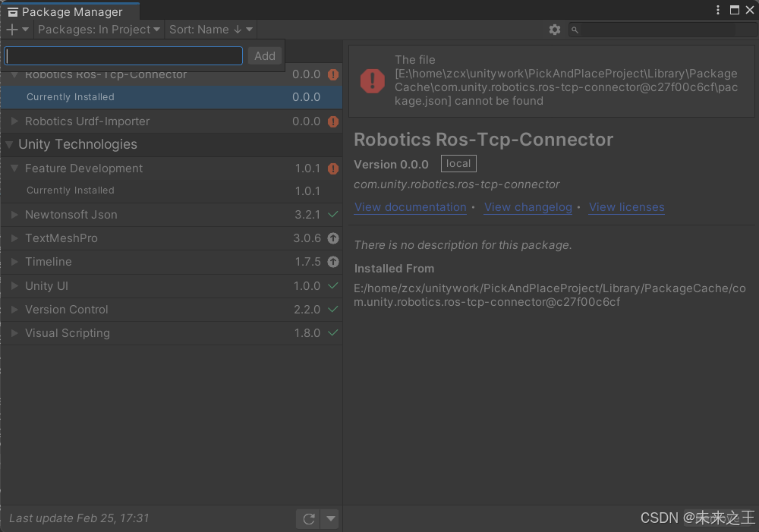The width and height of the screenshot is (759, 532).
Task: Open the Sort: Name dropdown
Action: point(211,30)
